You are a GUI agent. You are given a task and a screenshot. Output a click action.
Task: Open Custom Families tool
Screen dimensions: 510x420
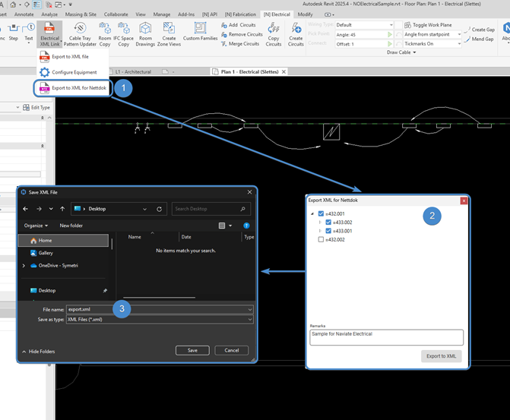tap(200, 32)
